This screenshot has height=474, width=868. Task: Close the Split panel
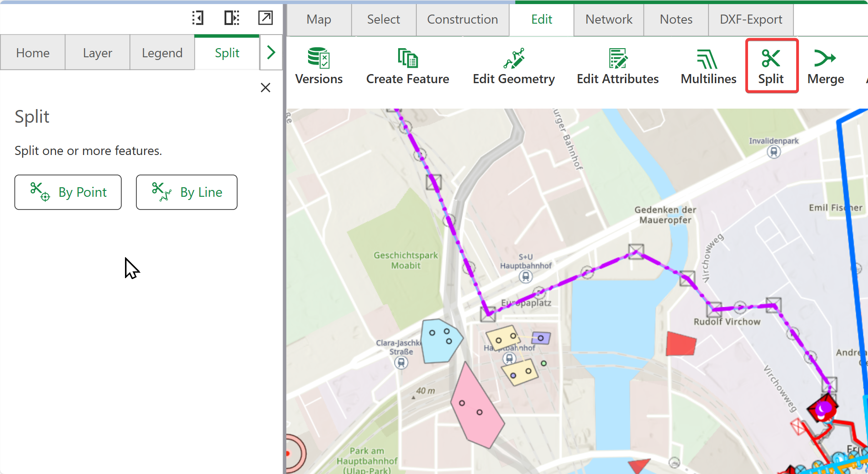pos(265,88)
